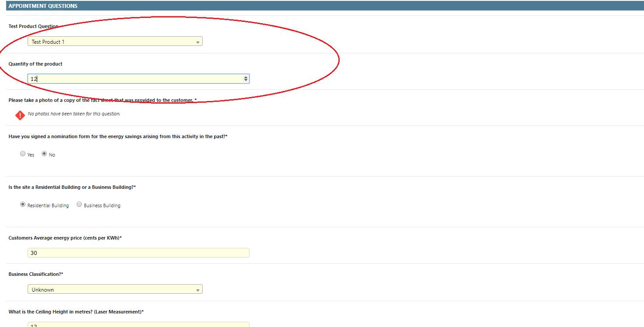Click the 'No photos have been taken' message

click(x=74, y=114)
